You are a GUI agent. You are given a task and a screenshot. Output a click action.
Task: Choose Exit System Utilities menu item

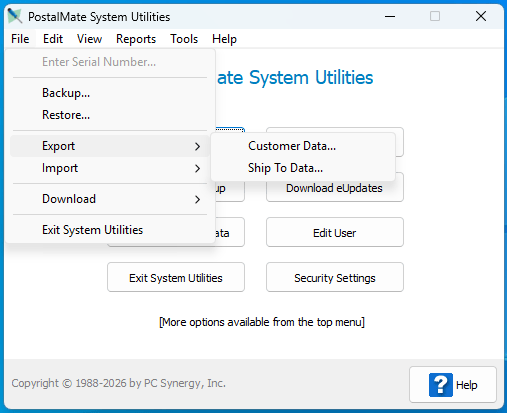(110, 230)
